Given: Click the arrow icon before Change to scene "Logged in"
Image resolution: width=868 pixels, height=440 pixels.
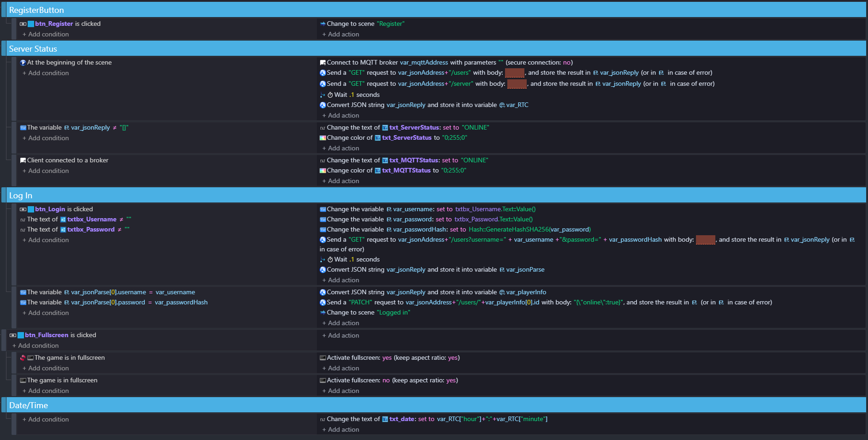Looking at the screenshot, I should pyautogui.click(x=323, y=313).
